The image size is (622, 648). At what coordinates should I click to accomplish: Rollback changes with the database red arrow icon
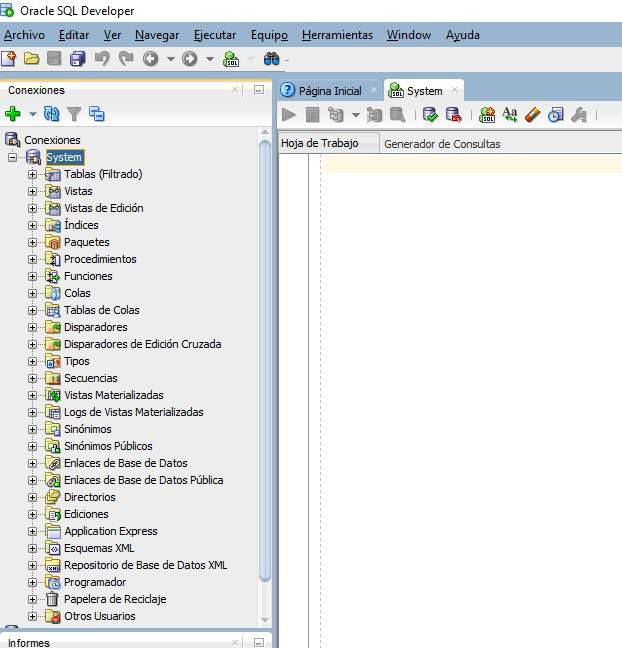453,115
